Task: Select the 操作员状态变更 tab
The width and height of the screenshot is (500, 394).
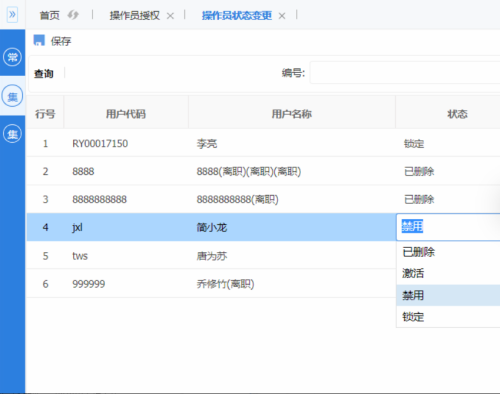Action: tap(237, 15)
